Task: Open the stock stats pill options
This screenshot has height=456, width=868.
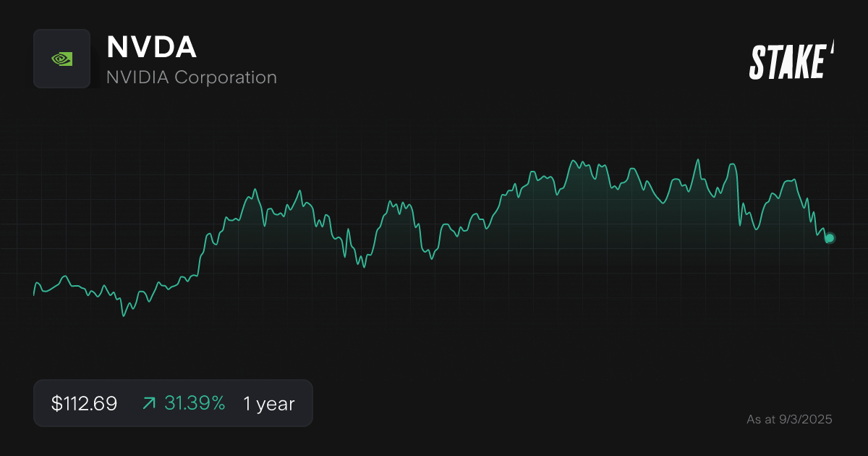Action: coord(174,403)
